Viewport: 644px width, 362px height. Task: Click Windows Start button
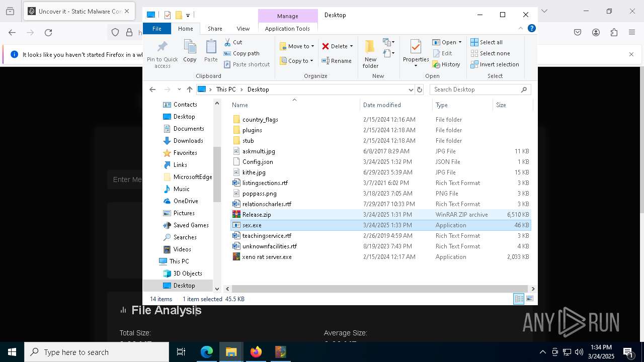(12, 352)
